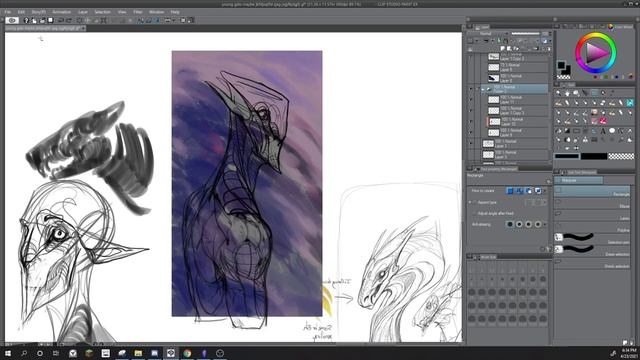Click the Redo arrow in the command bar

pyautogui.click(x=69, y=20)
